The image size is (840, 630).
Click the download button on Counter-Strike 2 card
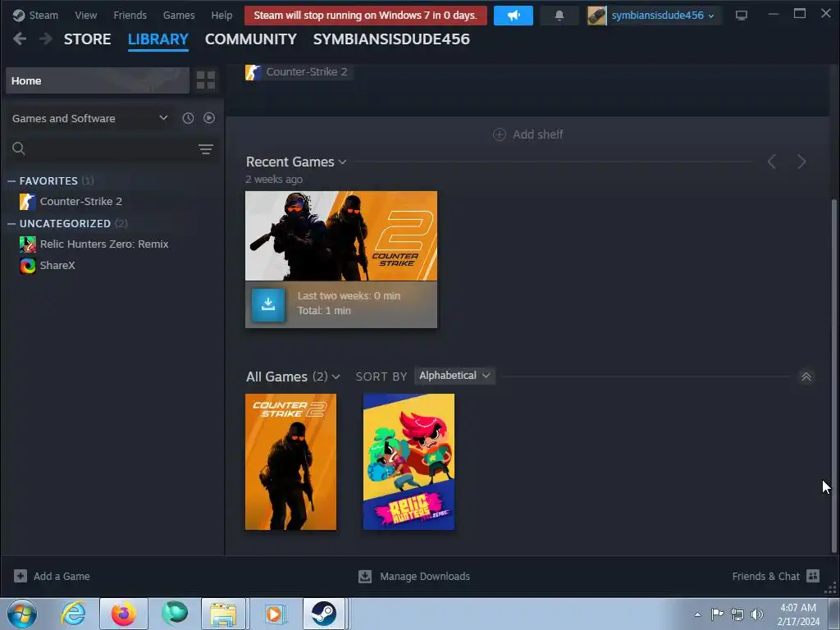click(268, 304)
